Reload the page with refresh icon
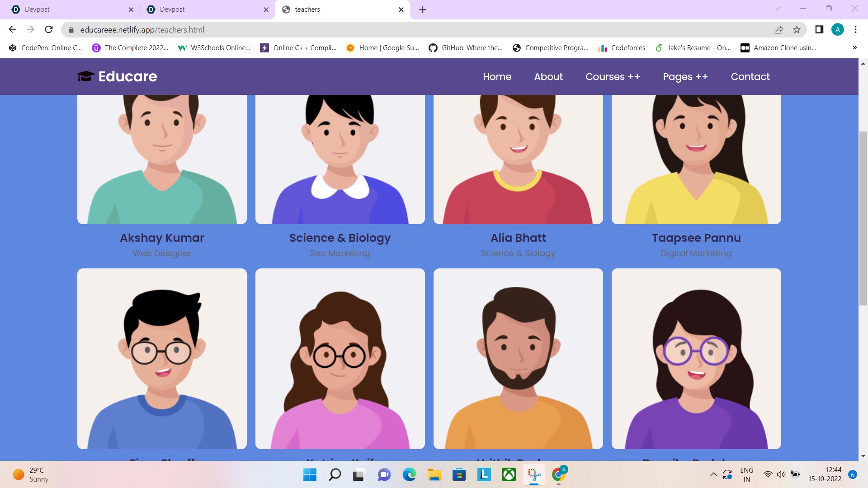The width and height of the screenshot is (868, 488). 49,30
